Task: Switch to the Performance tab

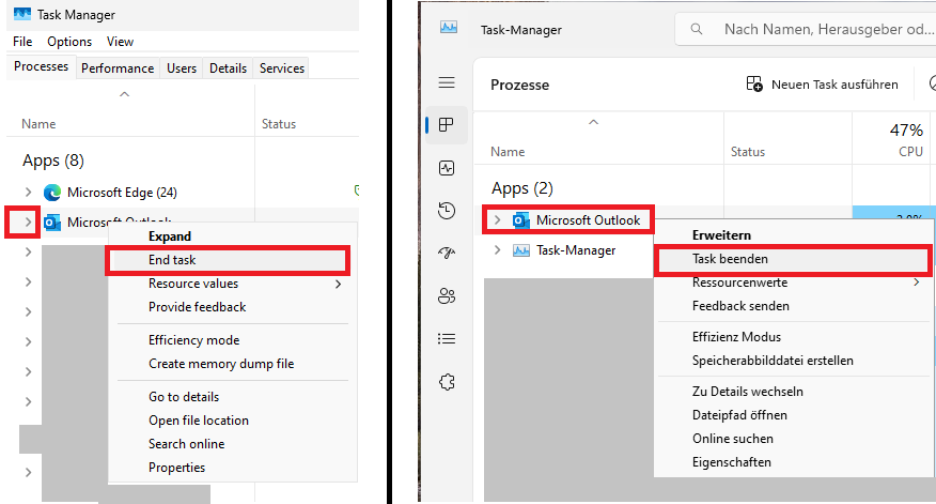Action: coord(118,68)
